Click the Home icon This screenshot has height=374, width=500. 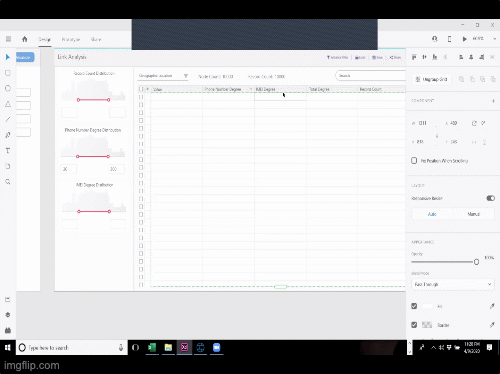pyautogui.click(x=25, y=39)
